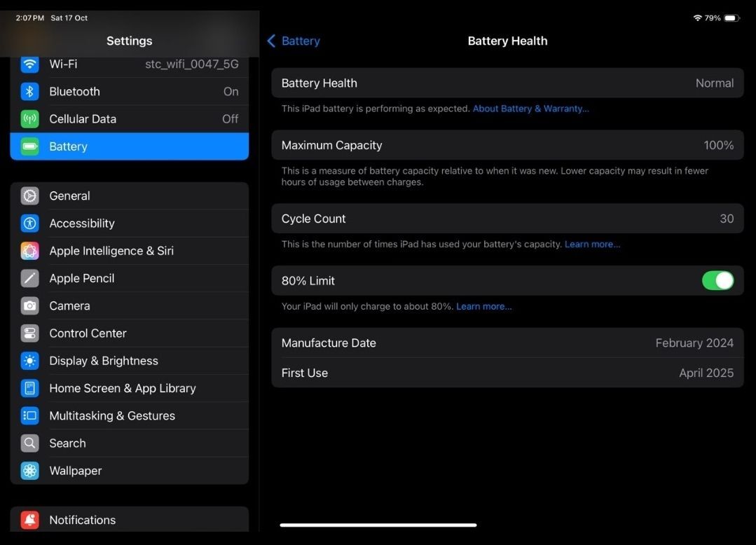Tap the Multitasking & Gestures icon

coord(29,416)
